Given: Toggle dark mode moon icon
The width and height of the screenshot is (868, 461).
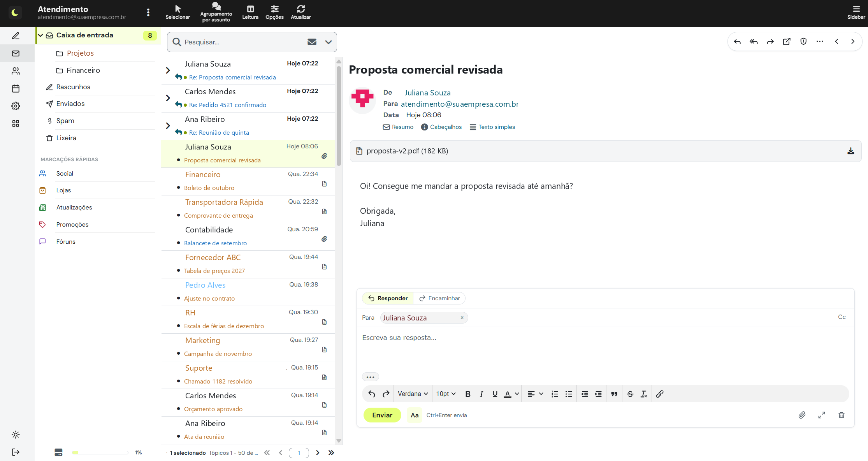Looking at the screenshot, I should 15,13.
